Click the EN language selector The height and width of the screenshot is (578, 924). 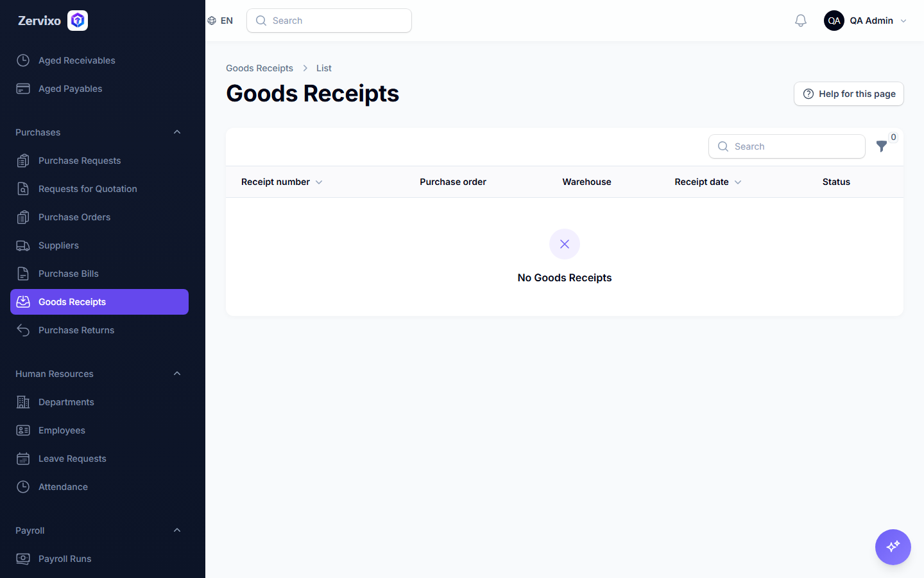tap(220, 21)
